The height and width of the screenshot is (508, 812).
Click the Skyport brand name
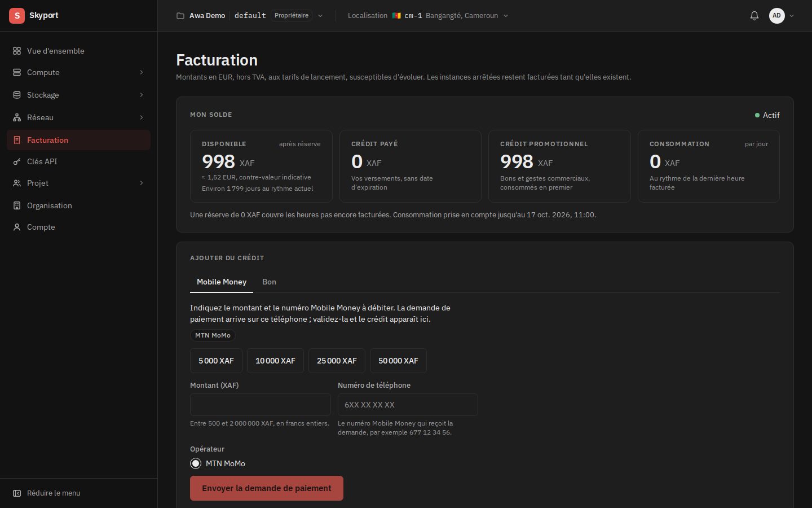[44, 15]
